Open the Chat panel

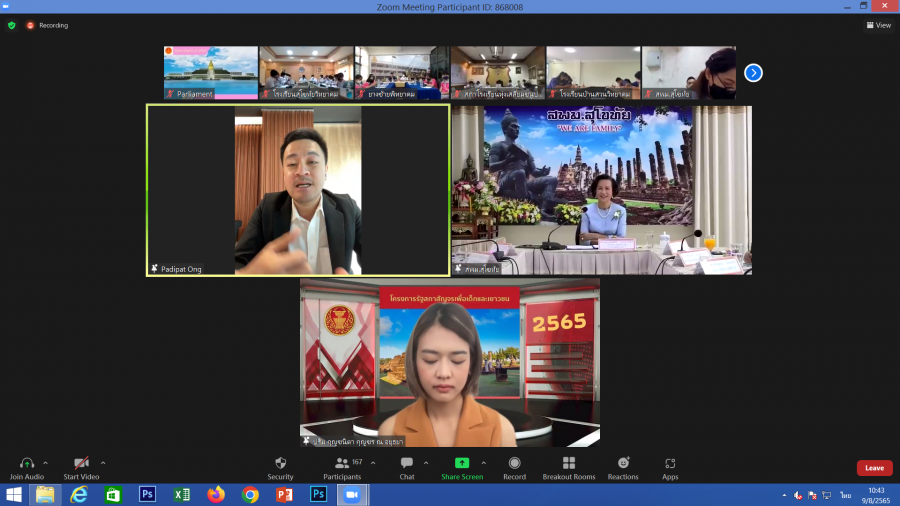pyautogui.click(x=407, y=463)
